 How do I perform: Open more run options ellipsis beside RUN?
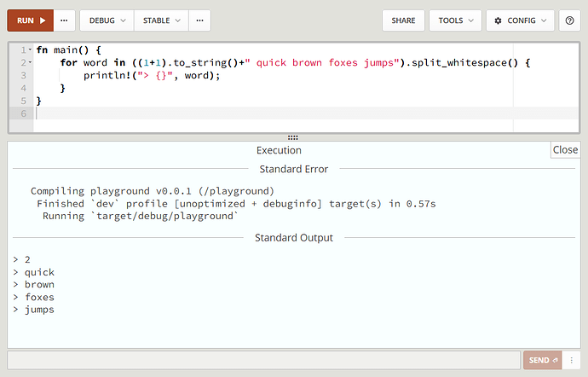(64, 20)
